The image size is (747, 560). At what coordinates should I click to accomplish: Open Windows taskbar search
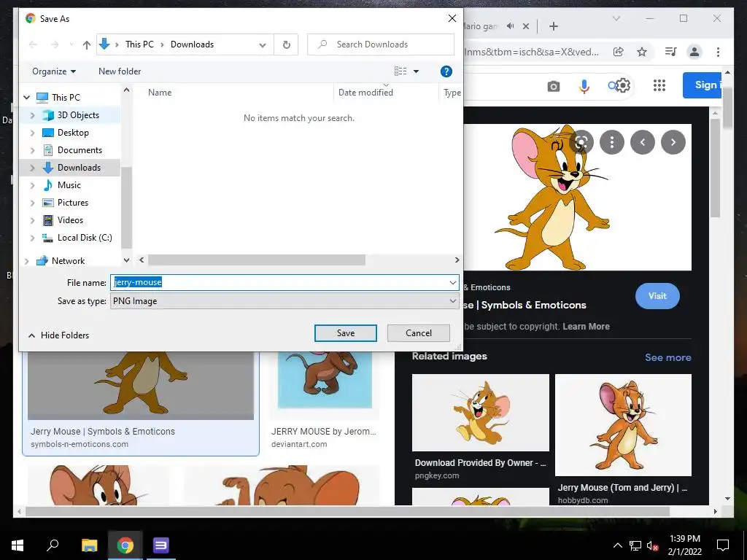click(x=53, y=545)
